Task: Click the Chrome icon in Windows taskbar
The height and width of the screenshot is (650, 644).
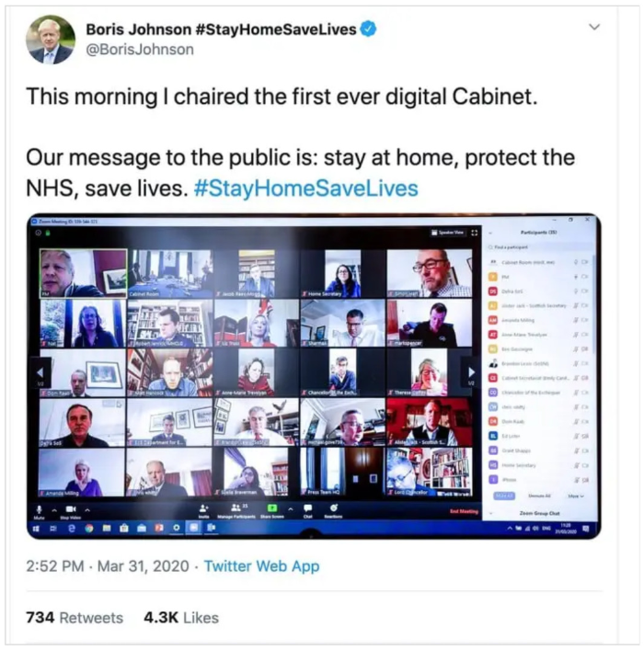Action: tap(89, 528)
